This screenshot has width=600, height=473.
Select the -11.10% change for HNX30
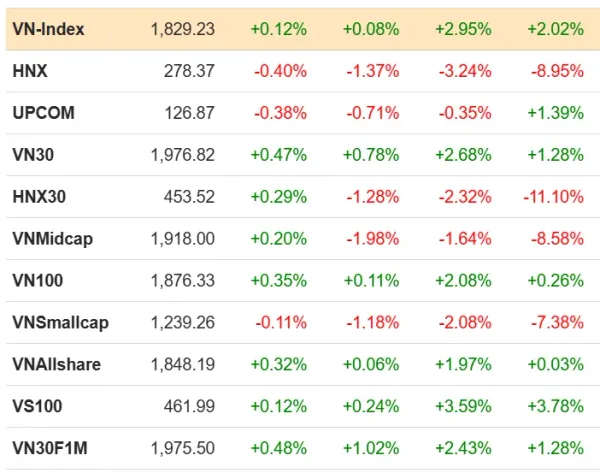(x=554, y=197)
